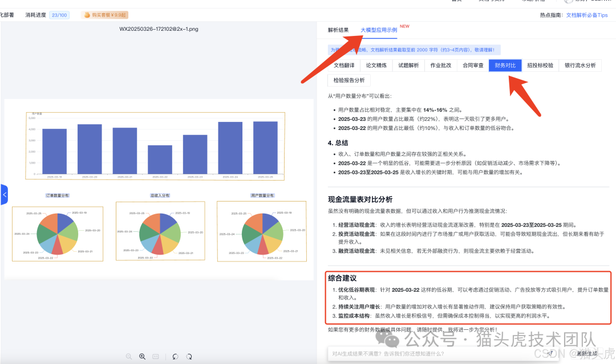Click the 总收入分布 pie chart
The height and width of the screenshot is (364, 616).
point(160,231)
